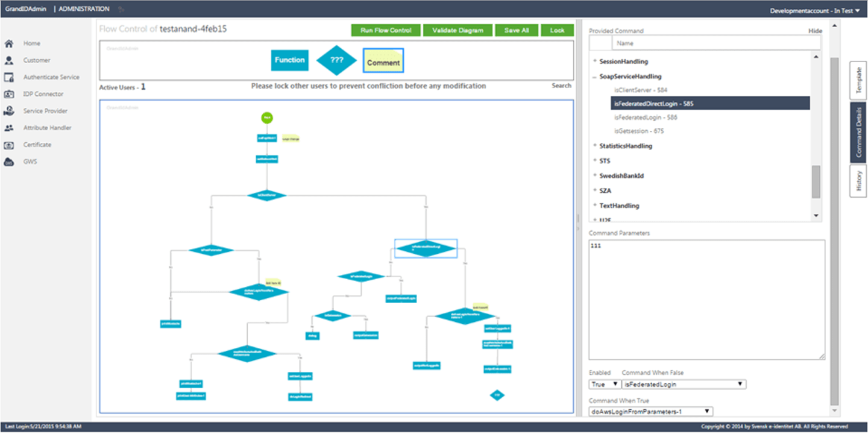Select isClientServer - 584 command
868x434 pixels.
point(640,90)
